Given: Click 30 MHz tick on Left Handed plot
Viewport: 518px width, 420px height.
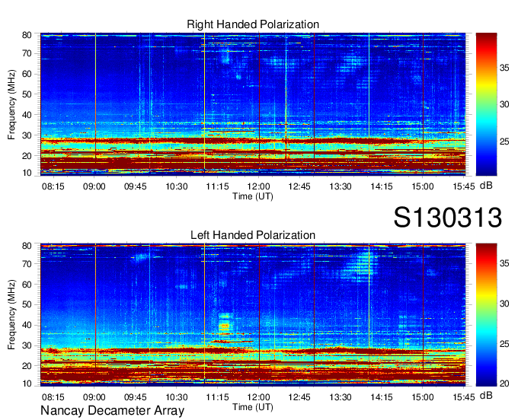Looking at the screenshot, I should click(27, 345).
